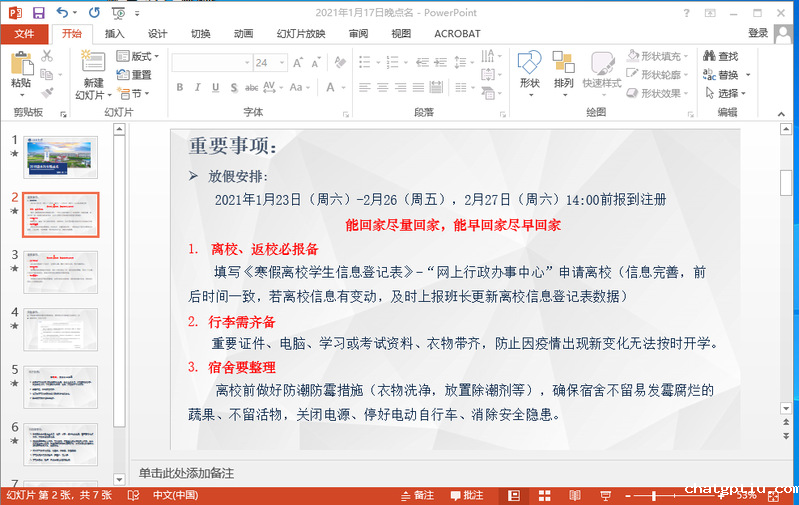
Task: Collapse the ribbon with arrow
Action: point(781,114)
